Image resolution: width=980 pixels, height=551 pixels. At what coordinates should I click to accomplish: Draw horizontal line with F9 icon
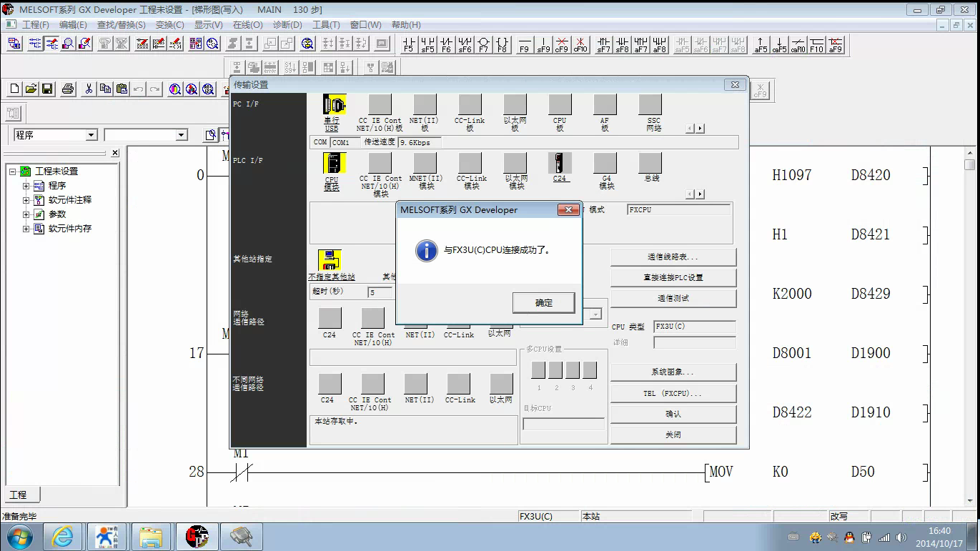[524, 45]
